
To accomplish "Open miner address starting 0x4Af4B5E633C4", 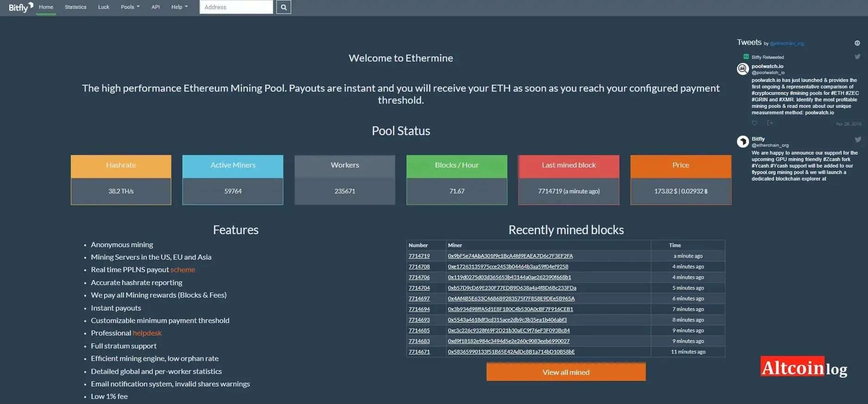I will (512, 298).
